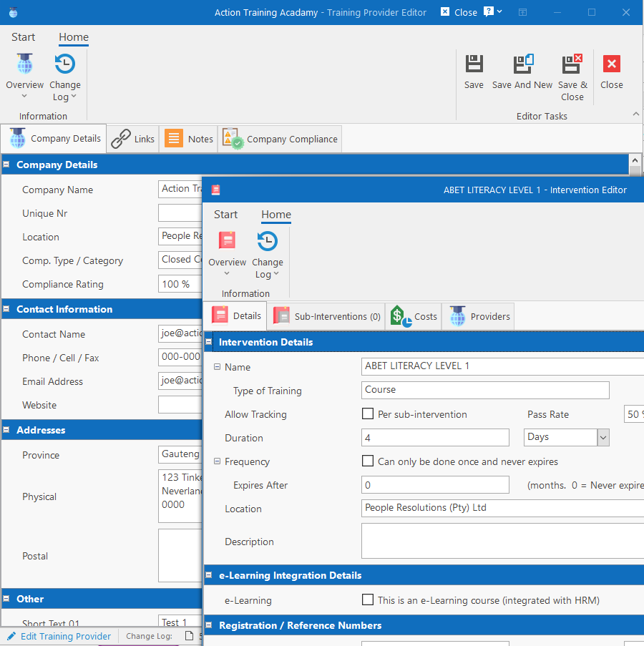The width and height of the screenshot is (644, 646).
Task: Click the Description text area
Action: coord(502,541)
